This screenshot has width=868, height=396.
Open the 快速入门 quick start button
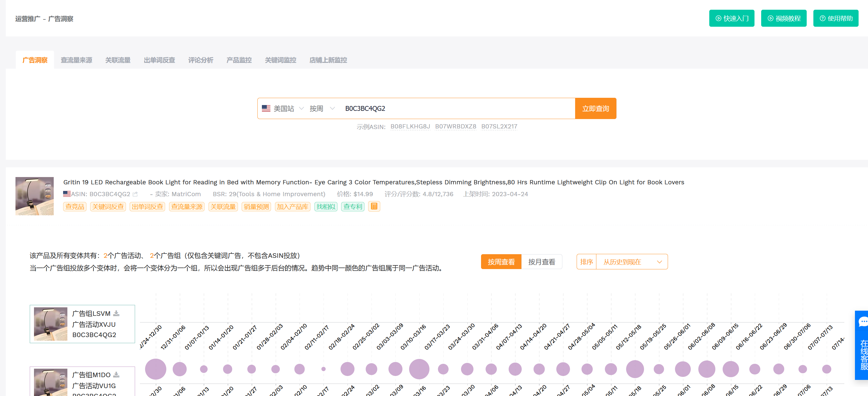point(731,18)
